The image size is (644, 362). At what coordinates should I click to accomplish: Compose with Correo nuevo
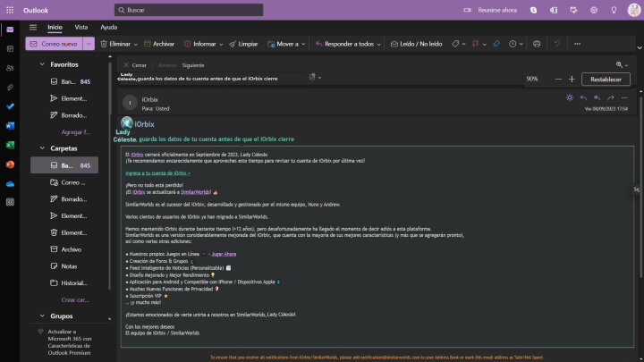[55, 44]
